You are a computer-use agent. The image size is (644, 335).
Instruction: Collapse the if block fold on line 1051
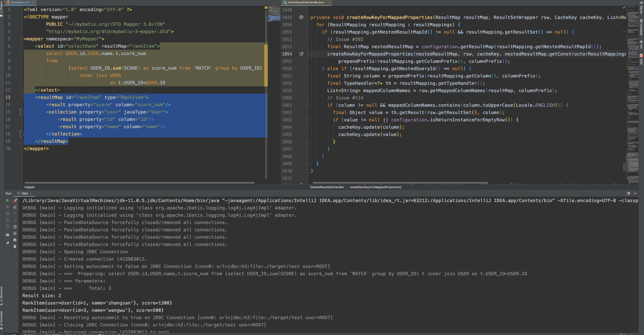click(x=308, y=32)
